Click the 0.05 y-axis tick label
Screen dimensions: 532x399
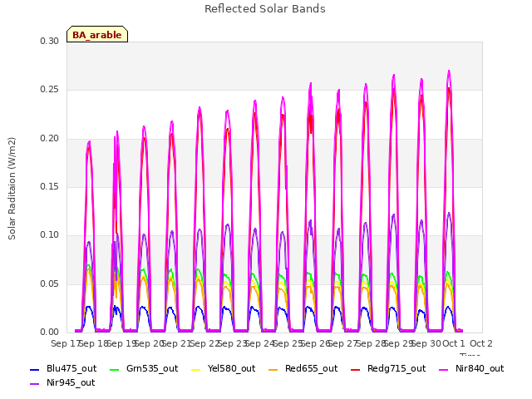[50, 283]
